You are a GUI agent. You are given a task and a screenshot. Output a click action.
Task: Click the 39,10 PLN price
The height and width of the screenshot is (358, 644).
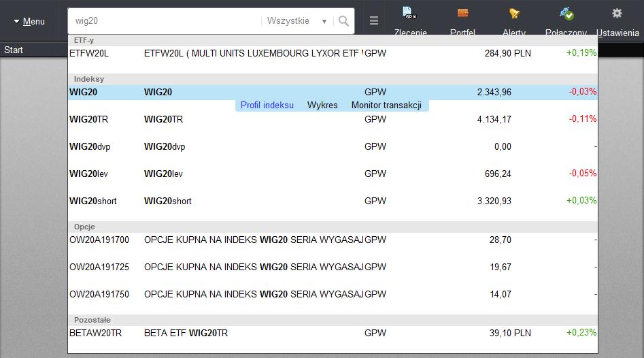[510, 333]
